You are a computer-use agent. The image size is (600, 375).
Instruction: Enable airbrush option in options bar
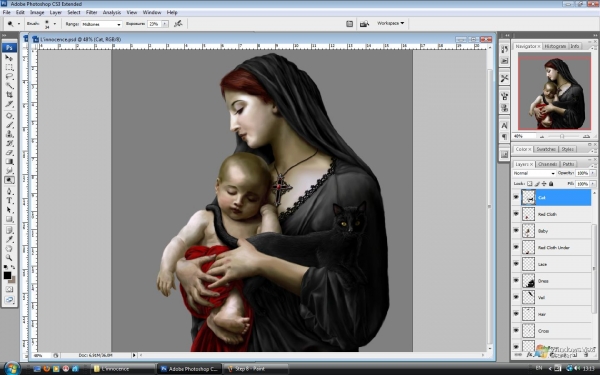click(x=178, y=24)
